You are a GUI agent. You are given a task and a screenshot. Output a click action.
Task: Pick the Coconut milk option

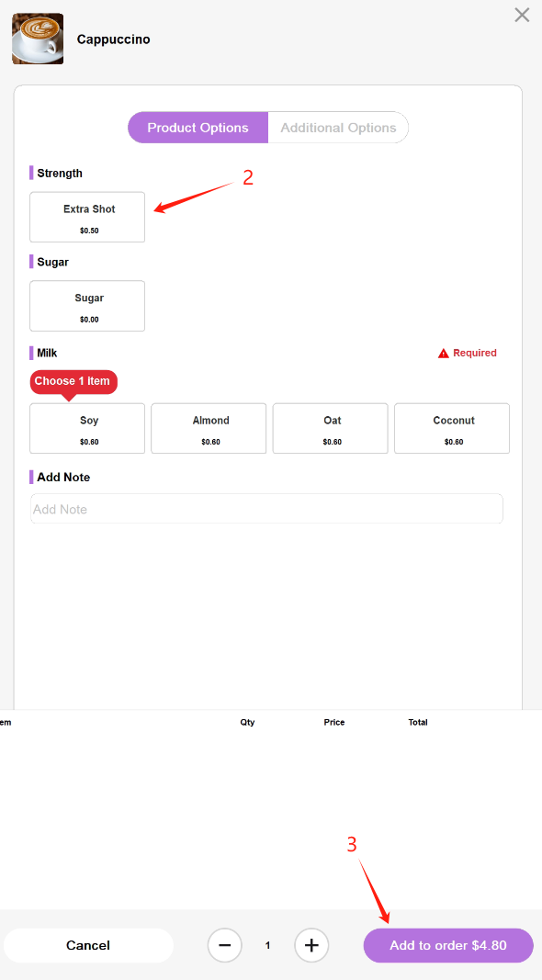tap(452, 428)
